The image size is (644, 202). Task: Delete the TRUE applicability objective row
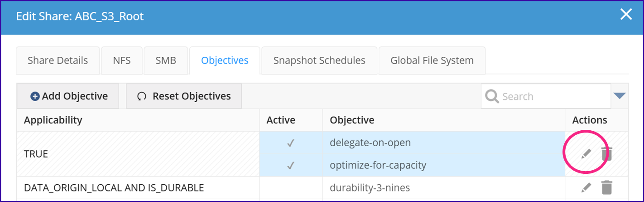607,154
